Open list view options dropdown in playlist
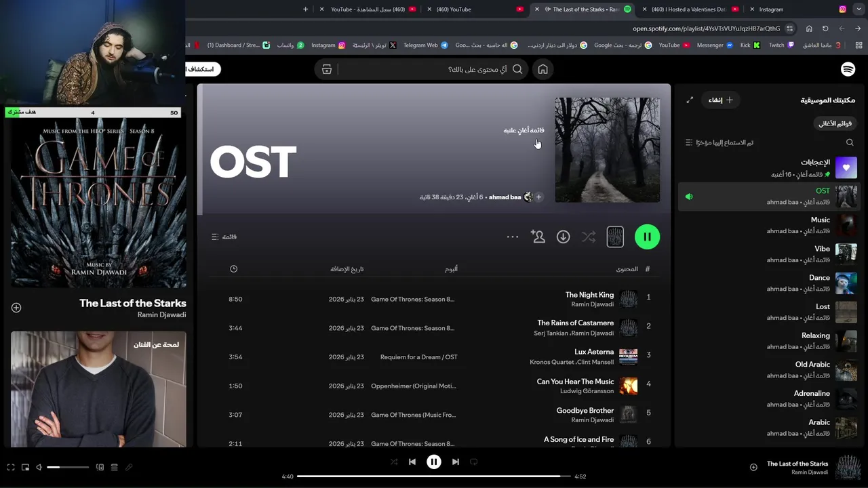This screenshot has width=868, height=488. (x=224, y=237)
